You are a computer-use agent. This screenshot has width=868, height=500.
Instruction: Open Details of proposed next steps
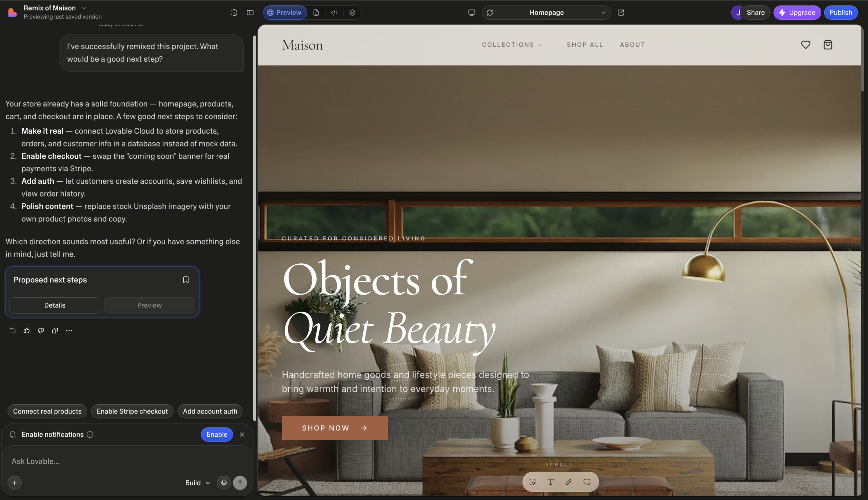pyautogui.click(x=55, y=305)
